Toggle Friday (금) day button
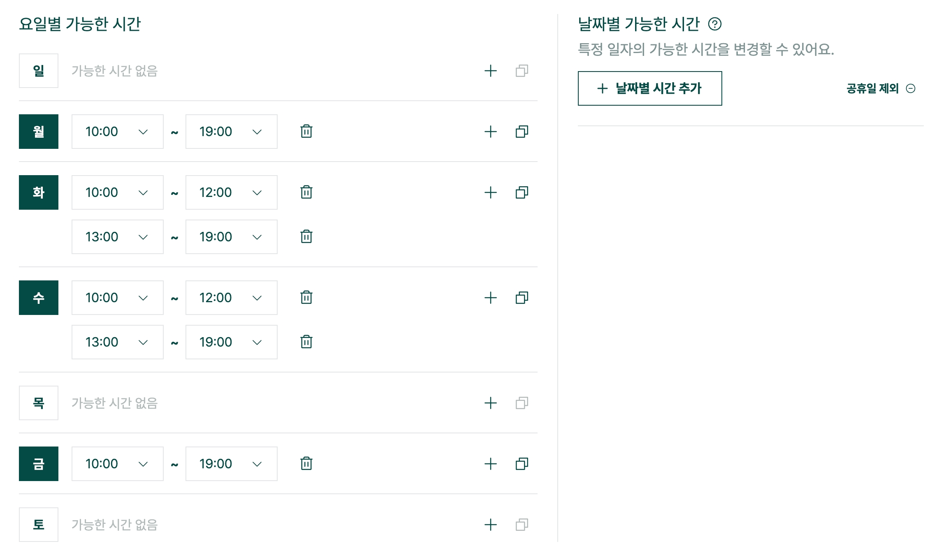The height and width of the screenshot is (560, 946). tap(39, 464)
